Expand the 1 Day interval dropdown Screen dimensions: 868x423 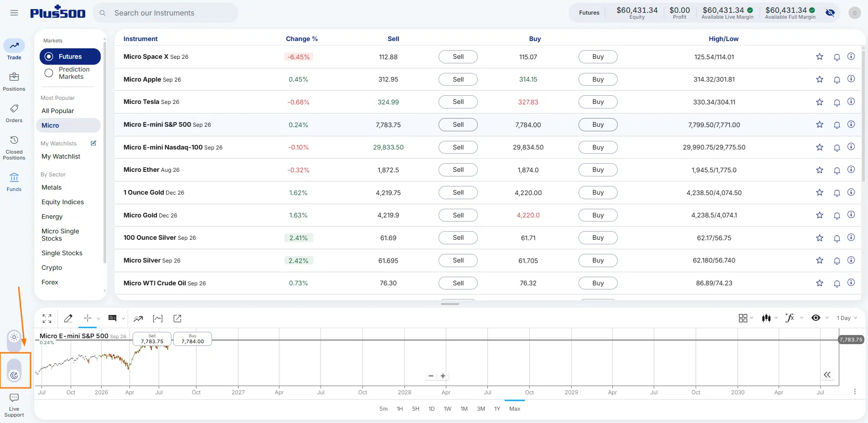coord(847,318)
